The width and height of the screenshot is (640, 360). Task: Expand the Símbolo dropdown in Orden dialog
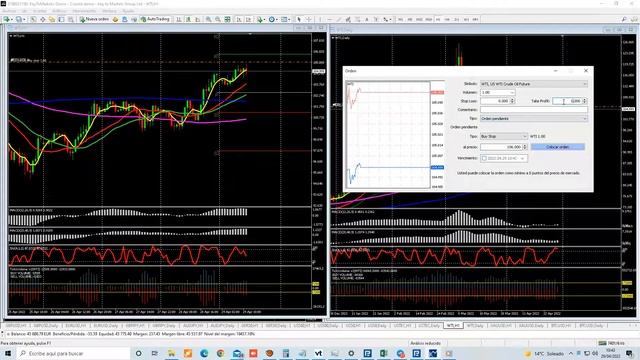coord(585,84)
